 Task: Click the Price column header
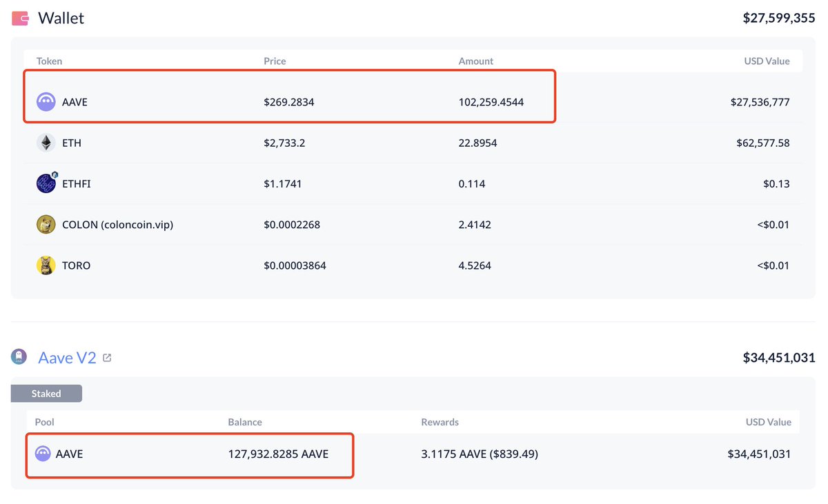click(275, 61)
